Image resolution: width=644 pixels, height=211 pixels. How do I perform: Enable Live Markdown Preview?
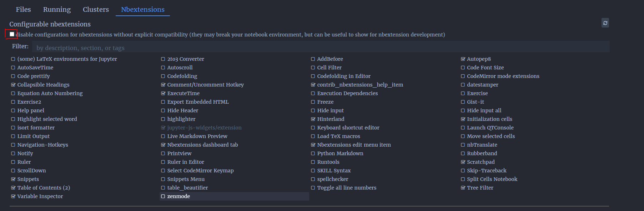click(x=163, y=136)
